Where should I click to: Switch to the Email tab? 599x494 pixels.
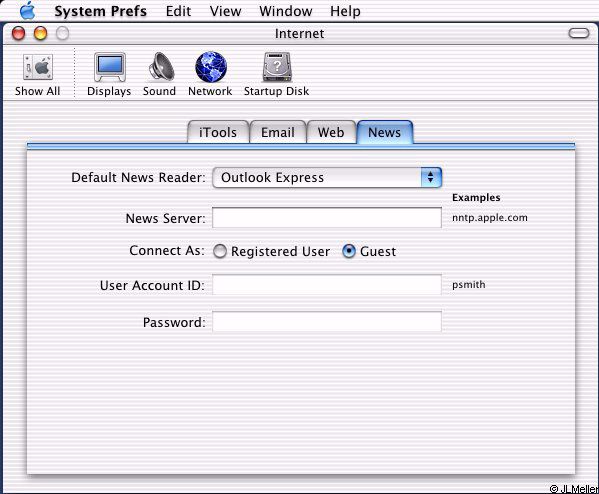coord(278,132)
